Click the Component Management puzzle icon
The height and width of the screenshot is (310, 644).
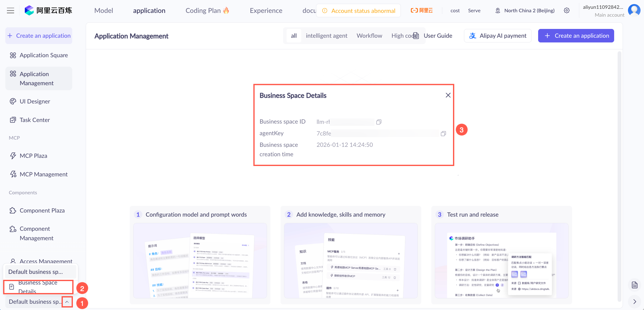13,229
